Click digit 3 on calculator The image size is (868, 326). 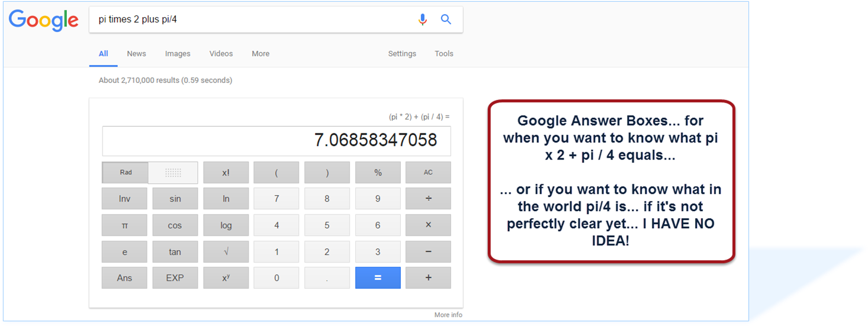378,251
